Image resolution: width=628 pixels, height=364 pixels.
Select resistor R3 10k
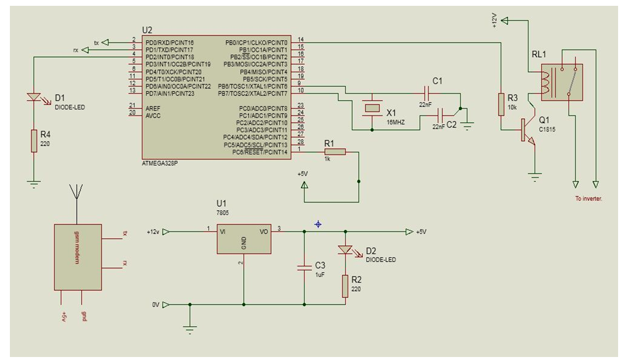click(x=500, y=105)
